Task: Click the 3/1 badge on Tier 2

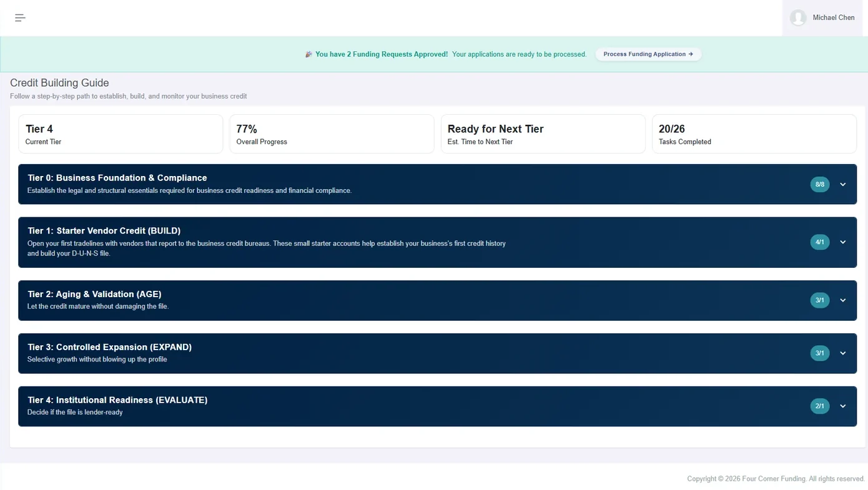Action: pos(820,300)
